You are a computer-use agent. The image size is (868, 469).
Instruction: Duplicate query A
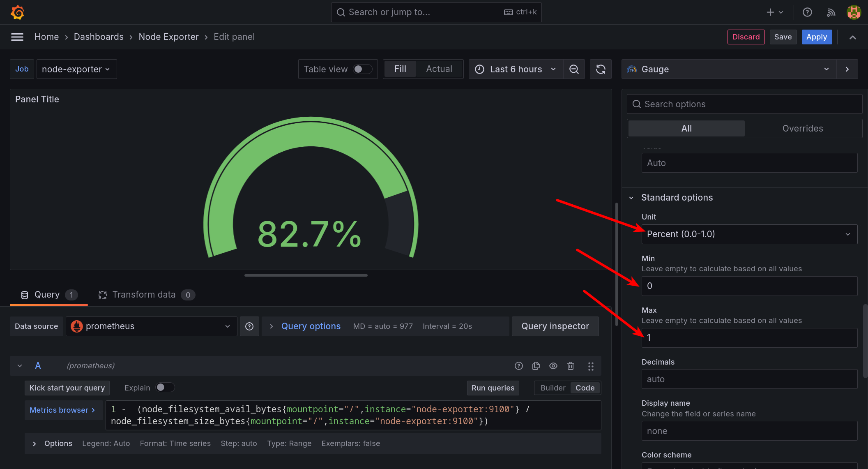pos(536,366)
